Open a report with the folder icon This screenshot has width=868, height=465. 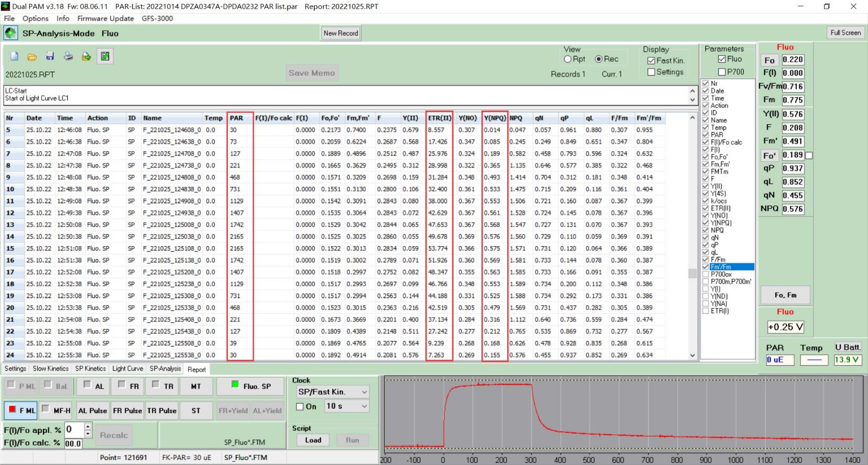(x=33, y=56)
